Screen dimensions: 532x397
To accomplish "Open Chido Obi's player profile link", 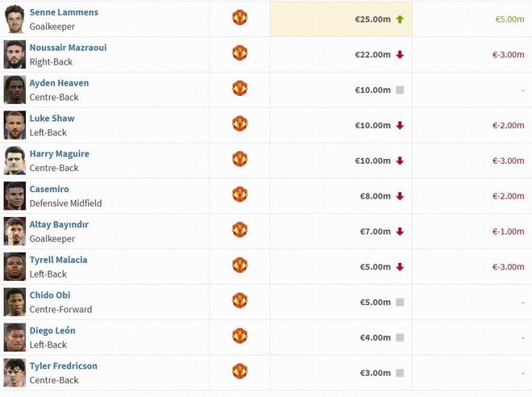I will click(50, 295).
